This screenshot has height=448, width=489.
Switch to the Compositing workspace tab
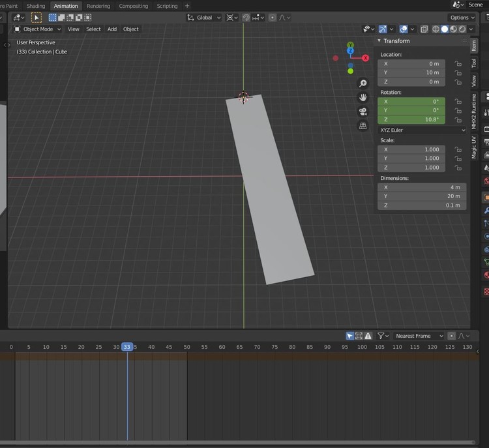[x=134, y=6]
